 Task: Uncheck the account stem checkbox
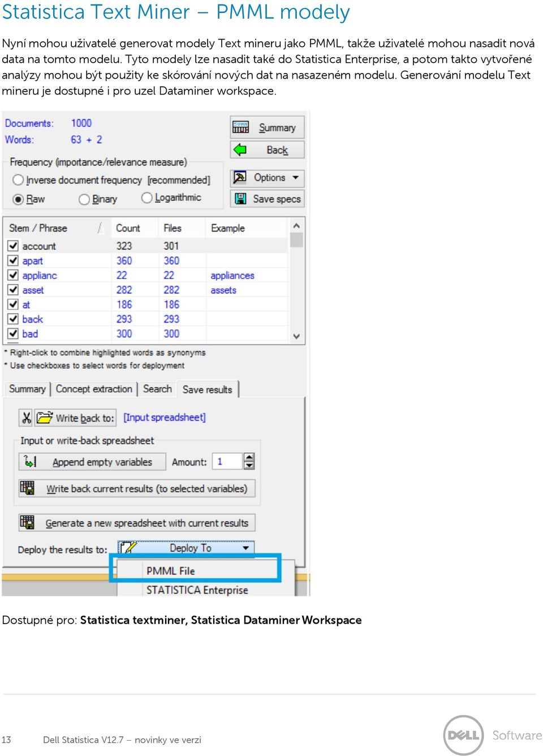click(x=13, y=246)
